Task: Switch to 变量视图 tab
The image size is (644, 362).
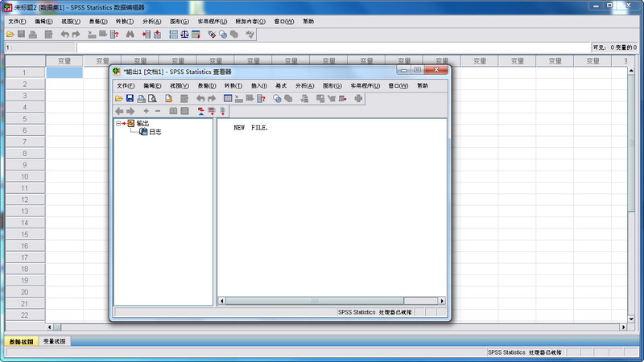Action: coord(55,341)
